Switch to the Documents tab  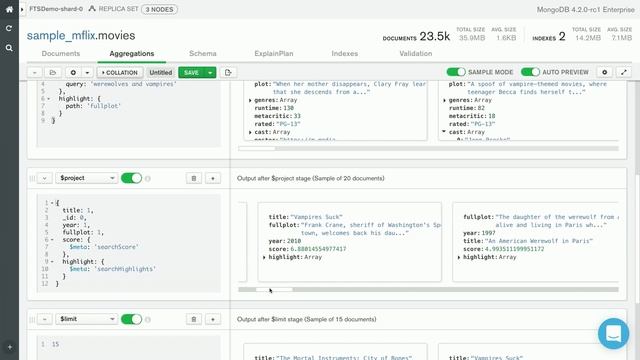pos(61,53)
